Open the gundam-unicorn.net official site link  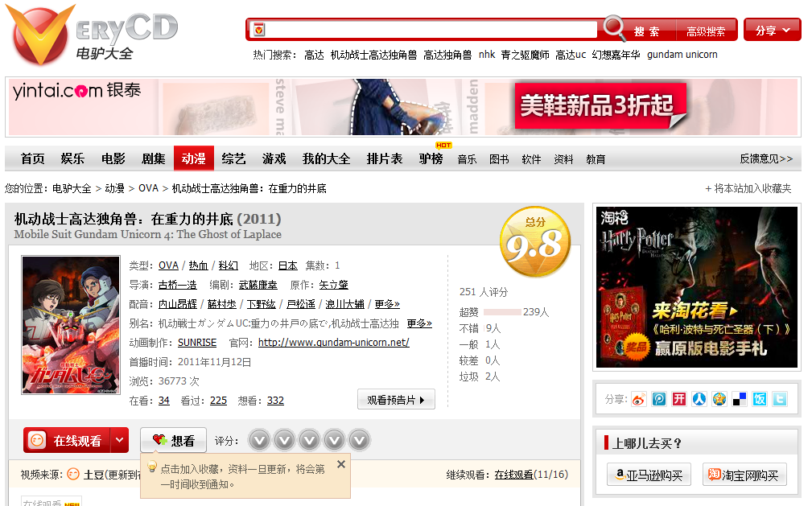pos(333,343)
